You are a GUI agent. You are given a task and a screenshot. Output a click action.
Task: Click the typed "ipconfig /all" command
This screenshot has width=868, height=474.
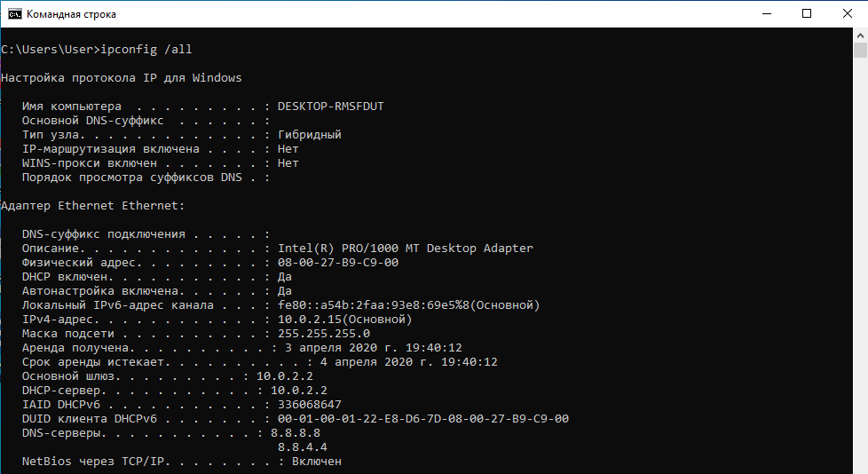[x=153, y=50]
